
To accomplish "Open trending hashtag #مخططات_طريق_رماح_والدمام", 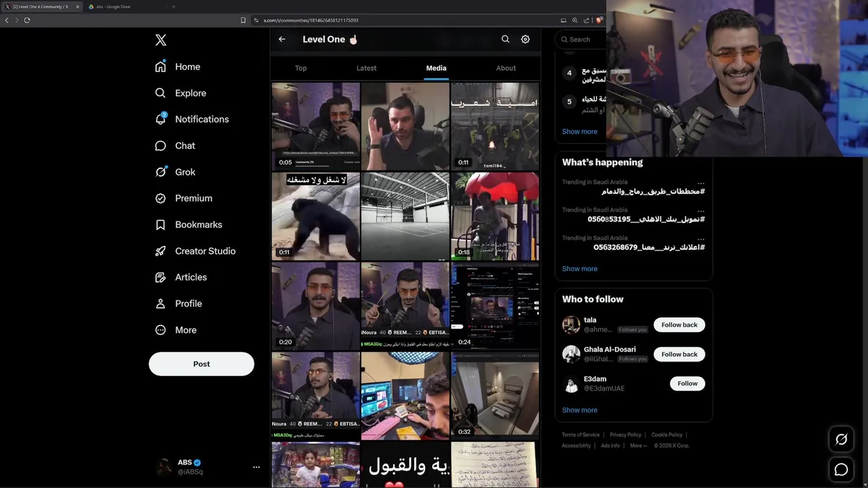I will click(653, 192).
